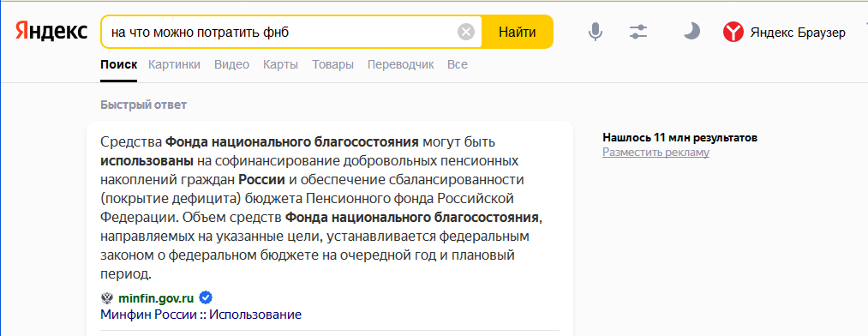Click the blue verified checkmark badge
The image size is (868, 336).
(x=206, y=297)
